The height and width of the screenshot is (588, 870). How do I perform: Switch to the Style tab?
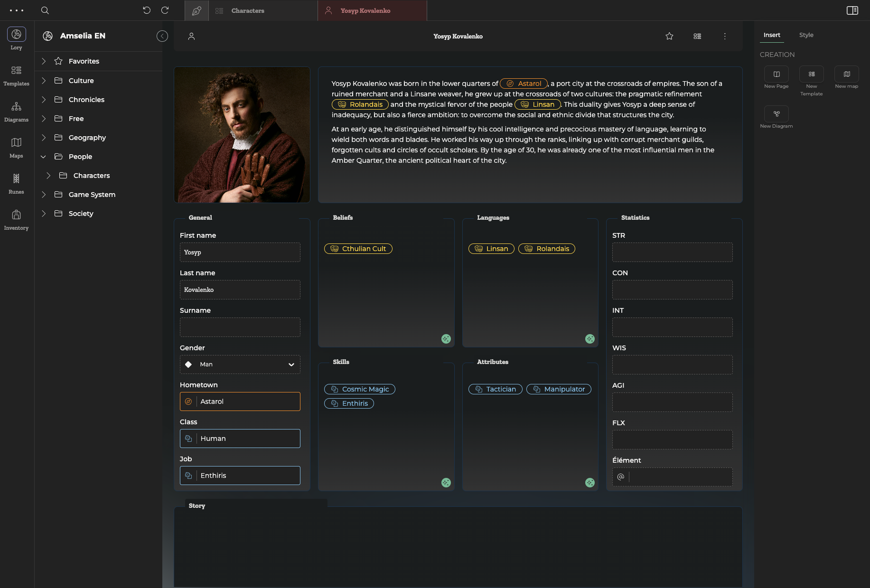click(x=806, y=35)
